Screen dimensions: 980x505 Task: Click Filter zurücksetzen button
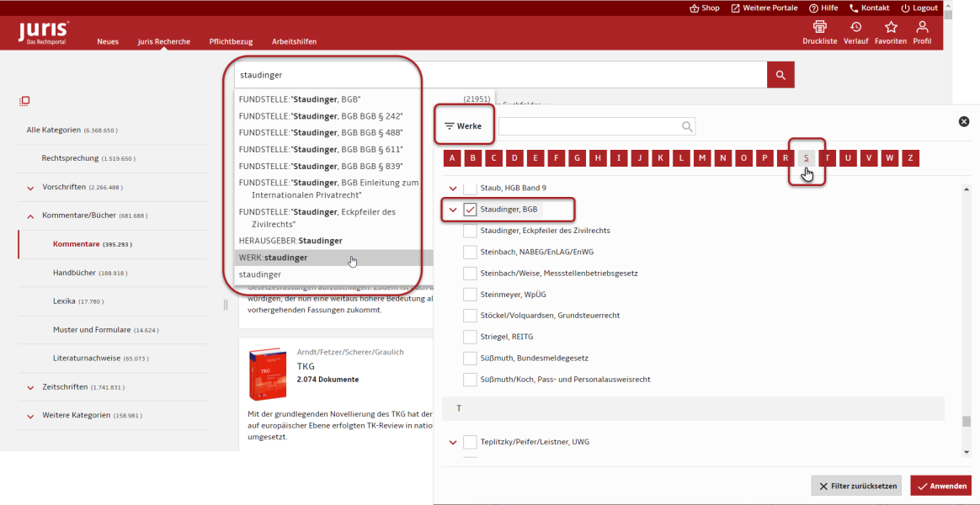(856, 486)
